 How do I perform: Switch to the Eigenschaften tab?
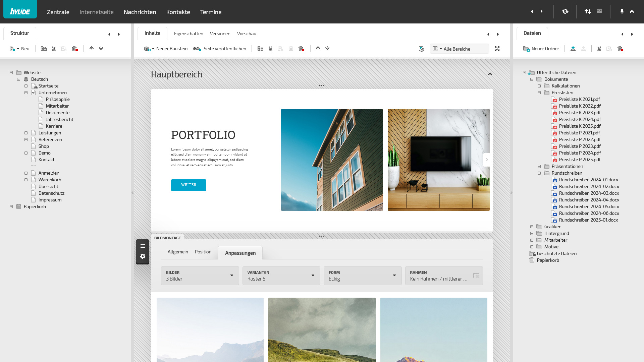(189, 34)
